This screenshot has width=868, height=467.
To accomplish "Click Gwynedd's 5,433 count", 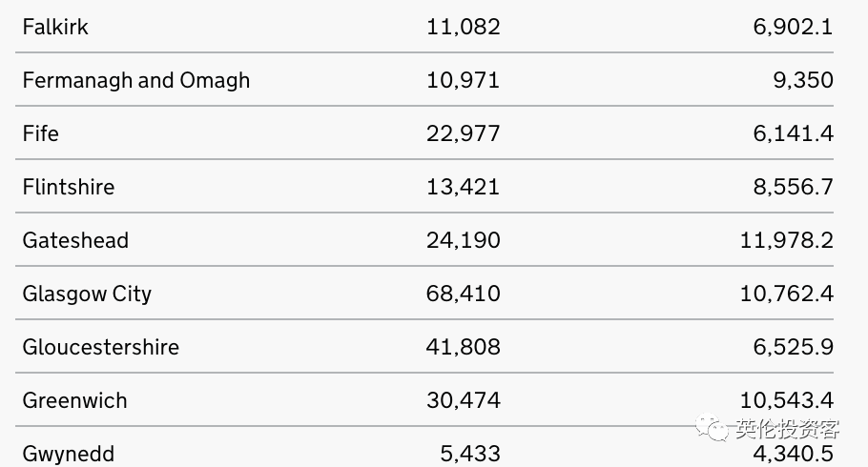I will coord(470,454).
